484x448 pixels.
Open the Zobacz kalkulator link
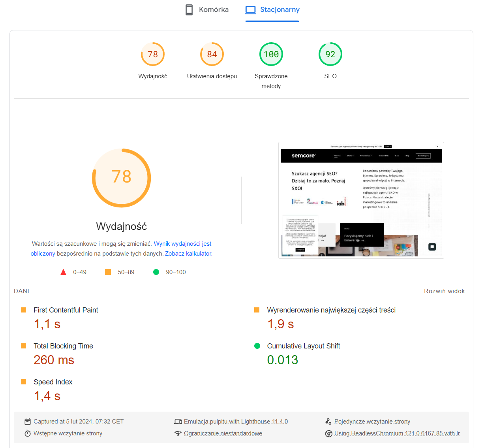[188, 254]
